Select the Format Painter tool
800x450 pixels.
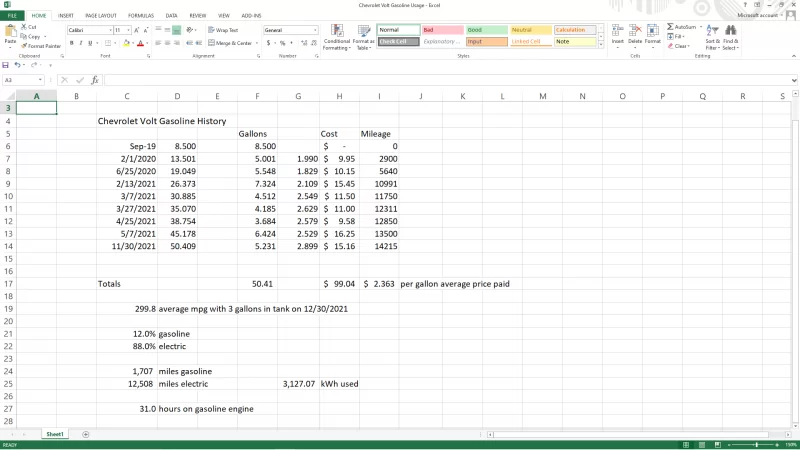(x=42, y=46)
